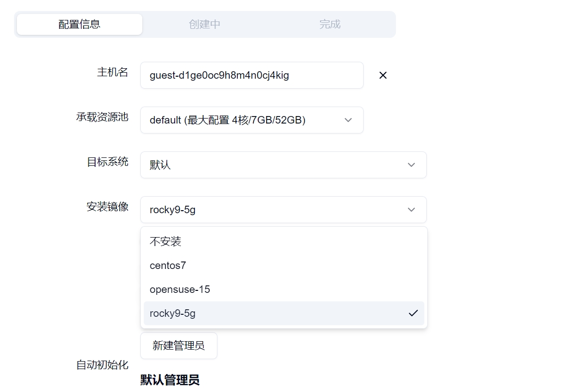The height and width of the screenshot is (389, 588).
Task: Expand the 目标系统 dropdown chevron
Action: click(x=411, y=165)
